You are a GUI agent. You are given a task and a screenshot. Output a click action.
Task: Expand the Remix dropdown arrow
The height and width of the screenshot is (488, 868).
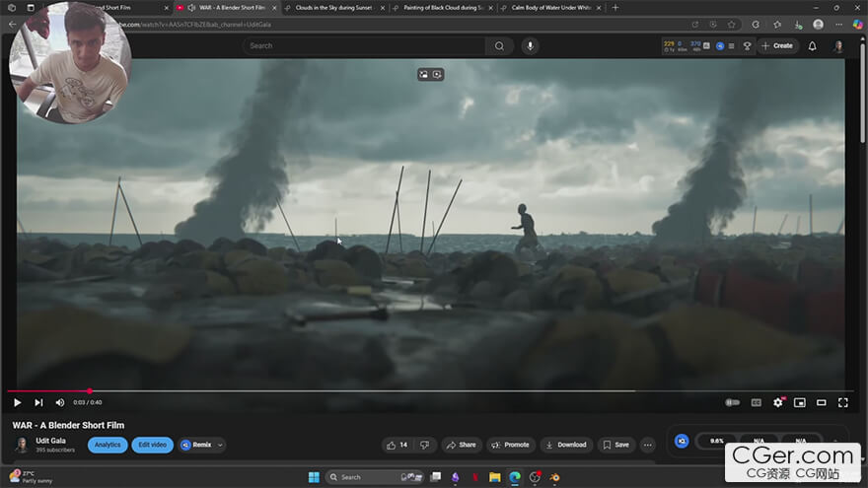[x=220, y=445]
